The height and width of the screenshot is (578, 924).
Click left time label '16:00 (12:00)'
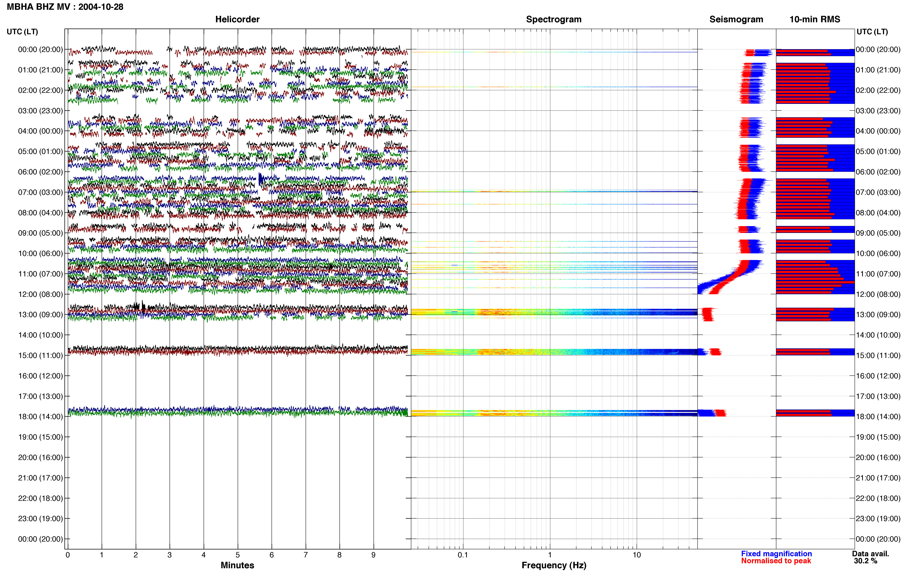pyautogui.click(x=41, y=376)
